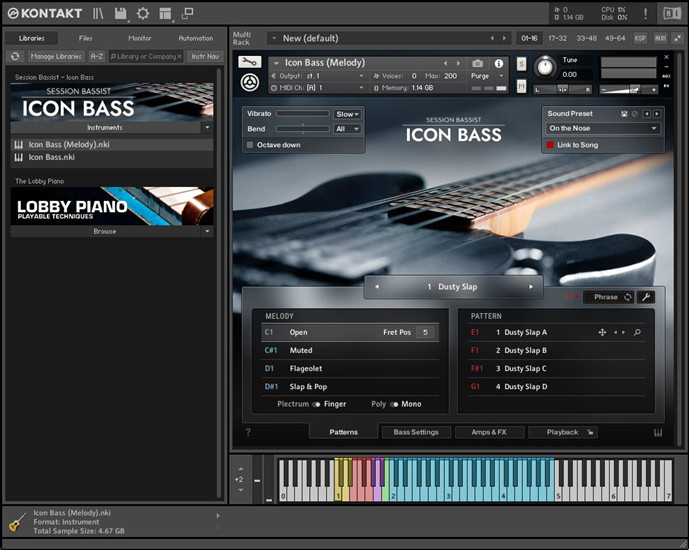Viewport: 689px width, 550px height.
Task: Open the instrument info icon
Action: (x=499, y=63)
